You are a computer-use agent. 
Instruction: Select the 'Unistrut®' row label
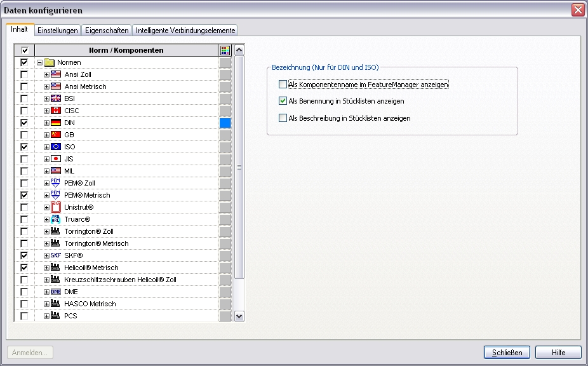[79, 207]
